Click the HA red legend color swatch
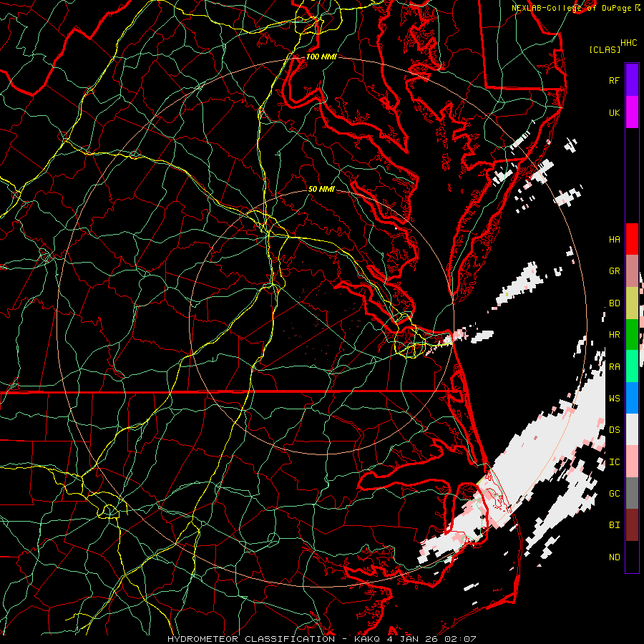644x644 pixels. tap(632, 239)
